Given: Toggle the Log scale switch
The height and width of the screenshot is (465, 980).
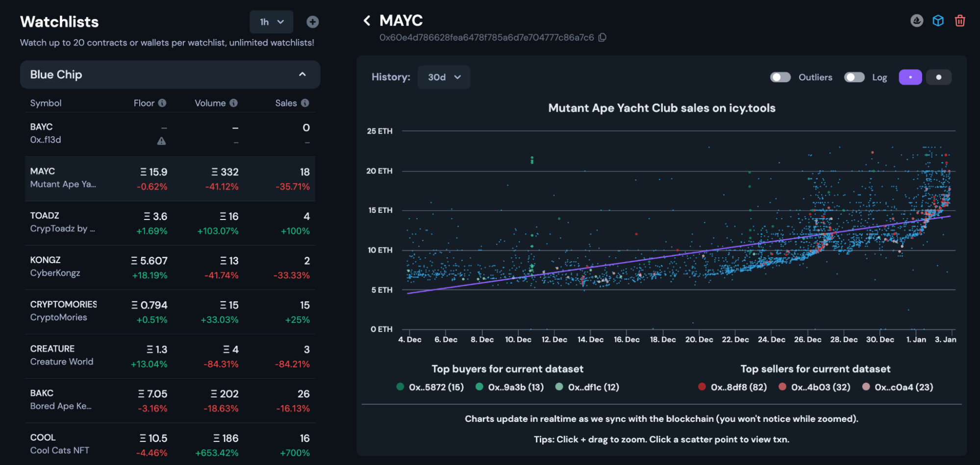Looking at the screenshot, I should pyautogui.click(x=854, y=77).
